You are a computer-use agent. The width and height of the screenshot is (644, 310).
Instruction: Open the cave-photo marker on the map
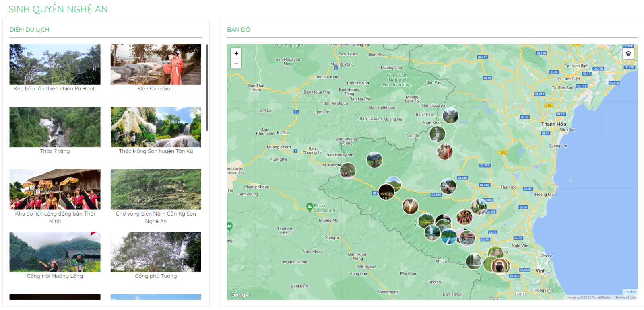[410, 206]
